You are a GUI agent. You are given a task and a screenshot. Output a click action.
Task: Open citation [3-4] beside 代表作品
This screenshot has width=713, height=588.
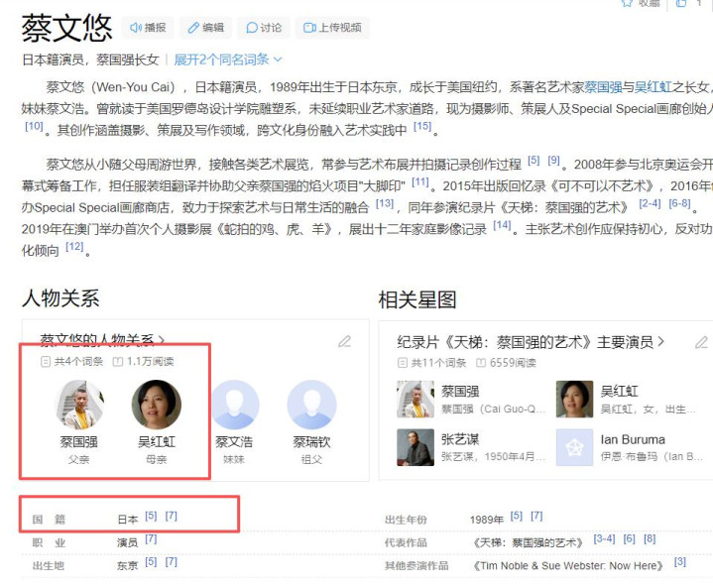tap(604, 539)
